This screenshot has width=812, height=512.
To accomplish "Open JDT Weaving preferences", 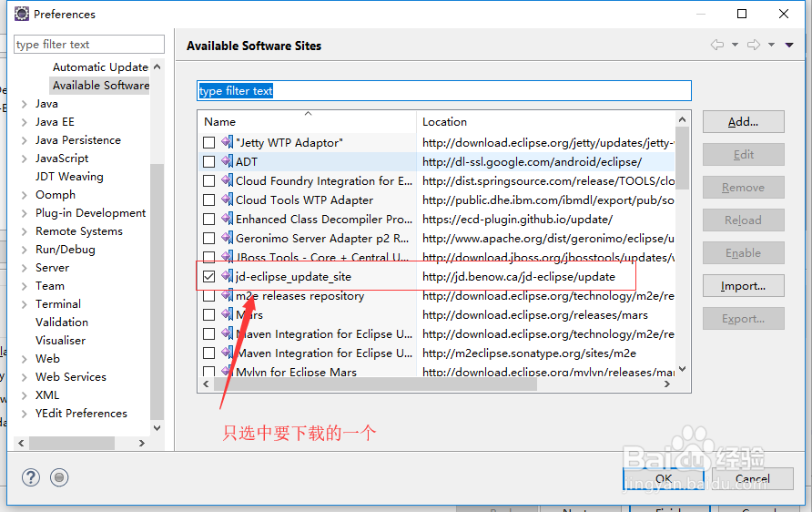I will (69, 176).
